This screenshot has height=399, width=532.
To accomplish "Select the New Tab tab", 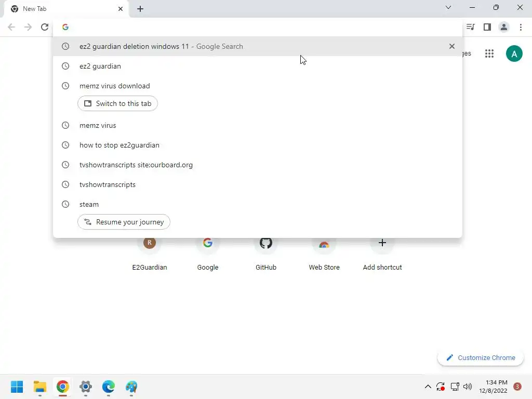I will click(66, 9).
